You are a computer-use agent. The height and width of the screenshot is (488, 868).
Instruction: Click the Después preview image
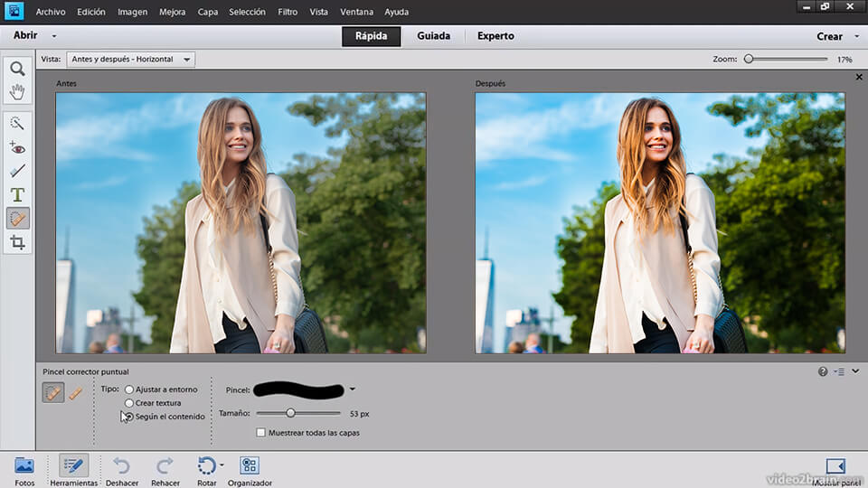(x=660, y=222)
